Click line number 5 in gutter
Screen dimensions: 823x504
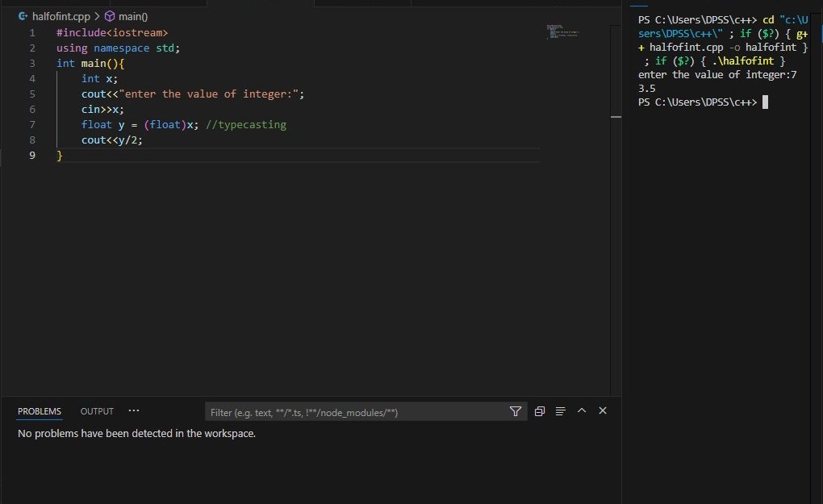32,94
